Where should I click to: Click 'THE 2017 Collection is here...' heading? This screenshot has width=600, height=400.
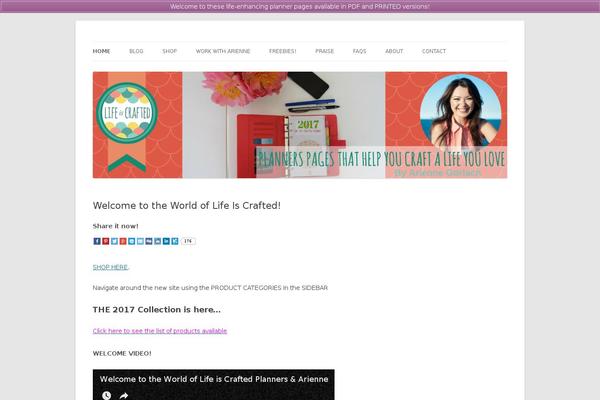[157, 310]
